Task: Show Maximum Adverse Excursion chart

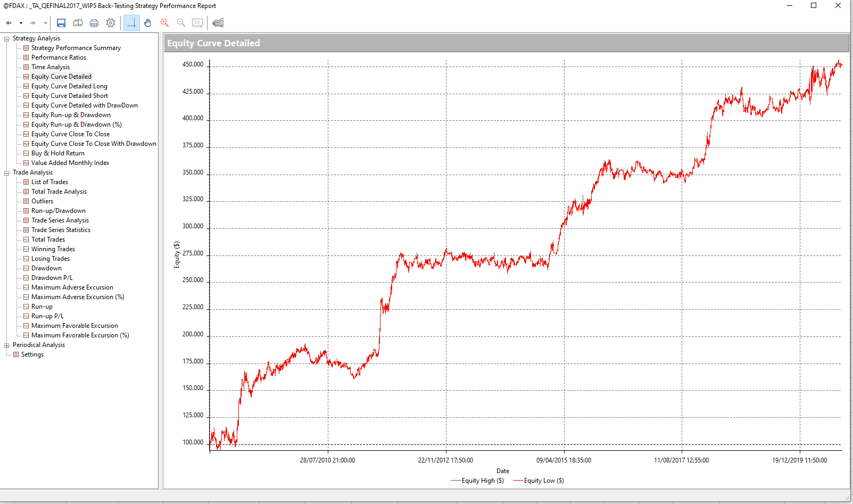Action: click(x=72, y=287)
